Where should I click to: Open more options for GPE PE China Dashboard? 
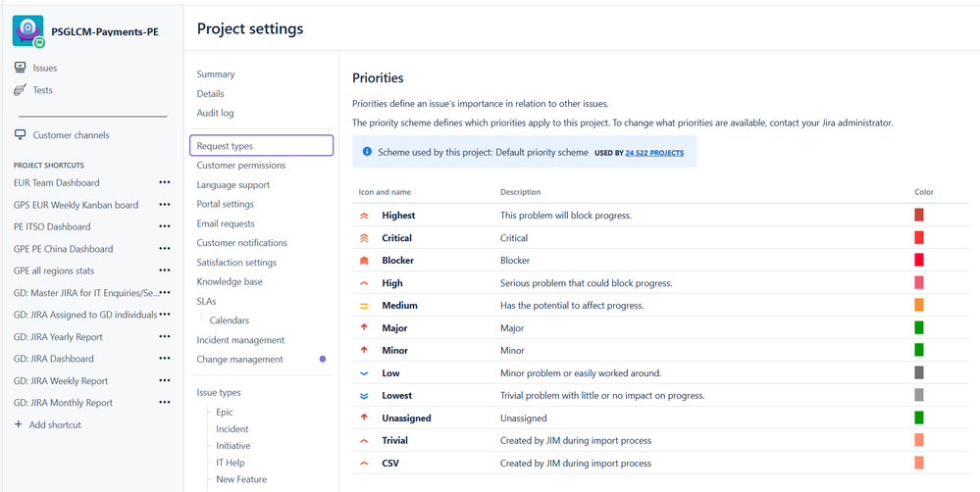tap(164, 249)
